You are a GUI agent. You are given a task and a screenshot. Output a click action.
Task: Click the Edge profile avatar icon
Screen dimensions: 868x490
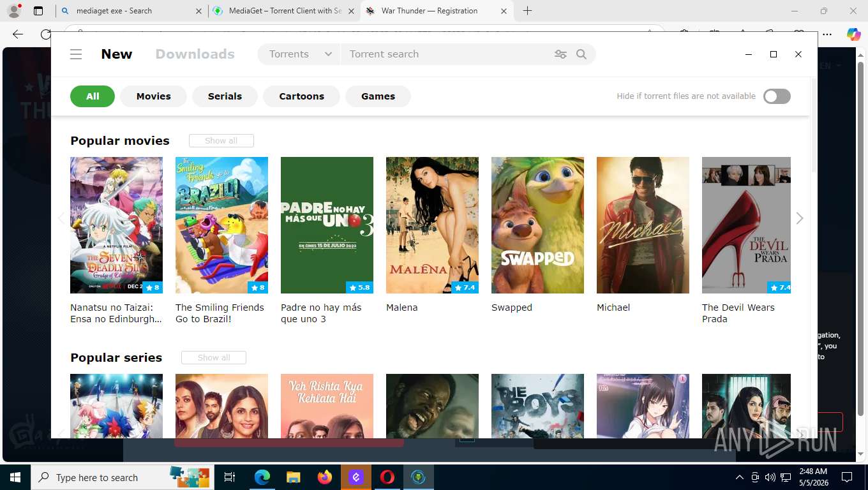click(13, 11)
